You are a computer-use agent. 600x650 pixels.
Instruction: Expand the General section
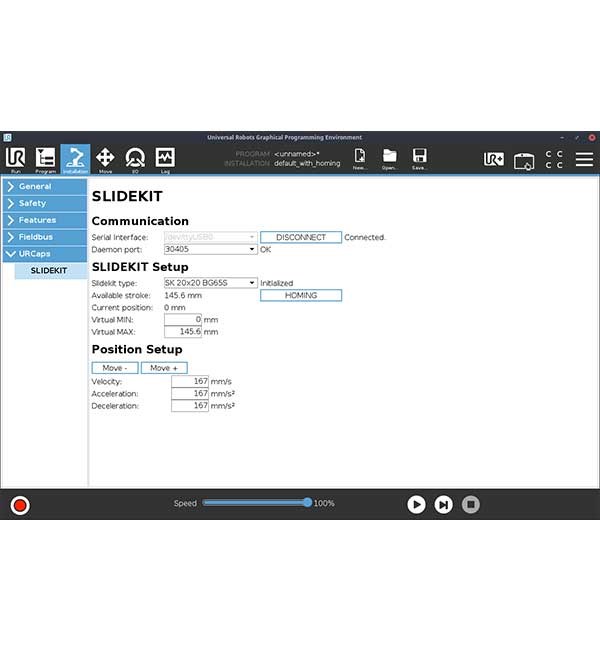click(x=45, y=187)
